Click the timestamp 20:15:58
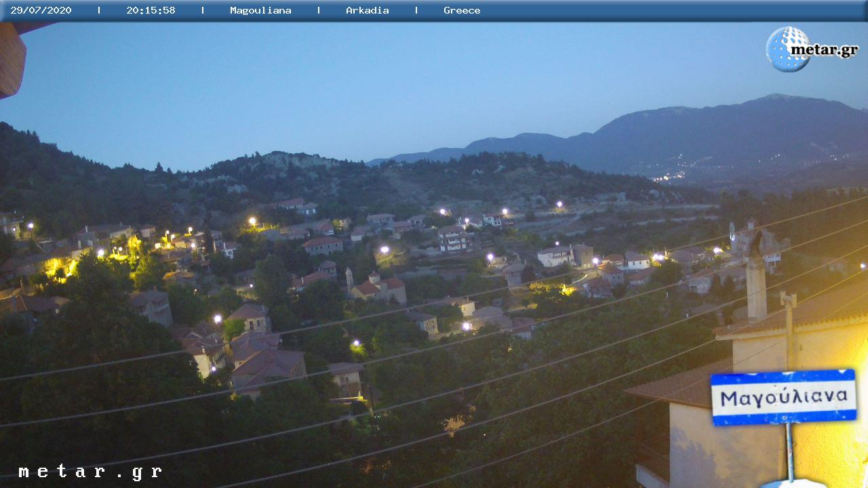Screen dimensions: 868x488 point(151,10)
